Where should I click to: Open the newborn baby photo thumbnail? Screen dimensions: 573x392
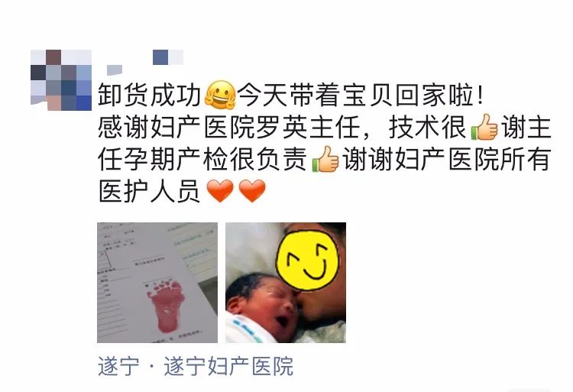tap(286, 283)
